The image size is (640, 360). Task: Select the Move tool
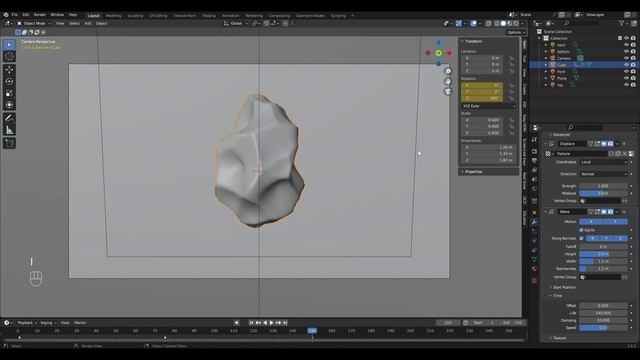(9, 69)
